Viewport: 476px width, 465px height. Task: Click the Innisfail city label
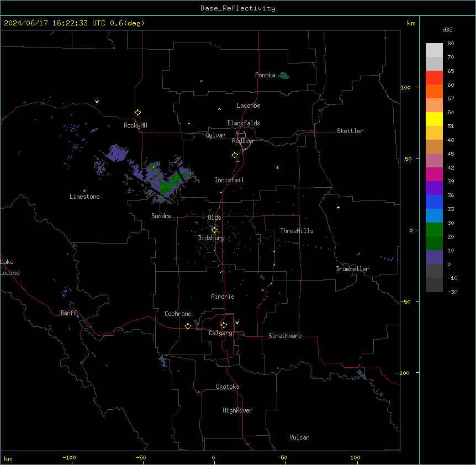click(229, 180)
